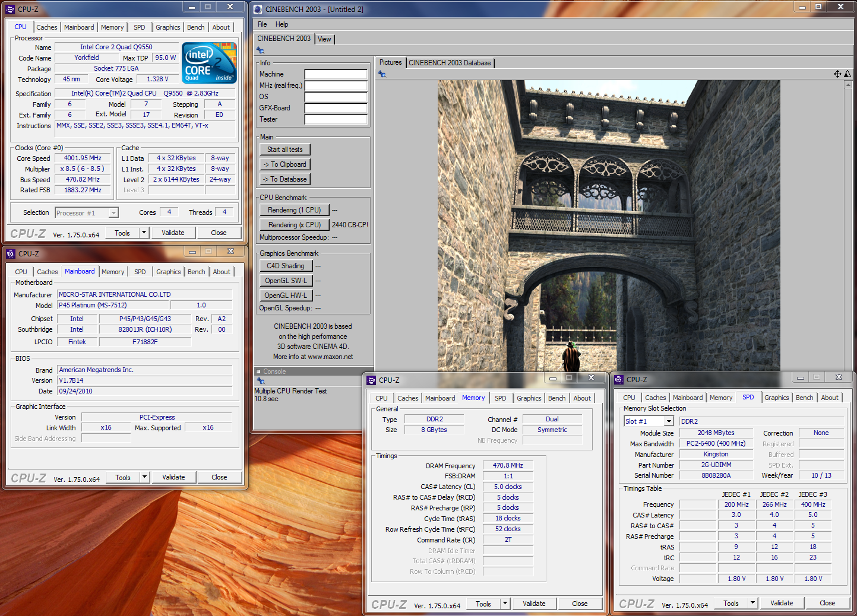Click the picture panel scrollbar up arrow

pos(848,85)
